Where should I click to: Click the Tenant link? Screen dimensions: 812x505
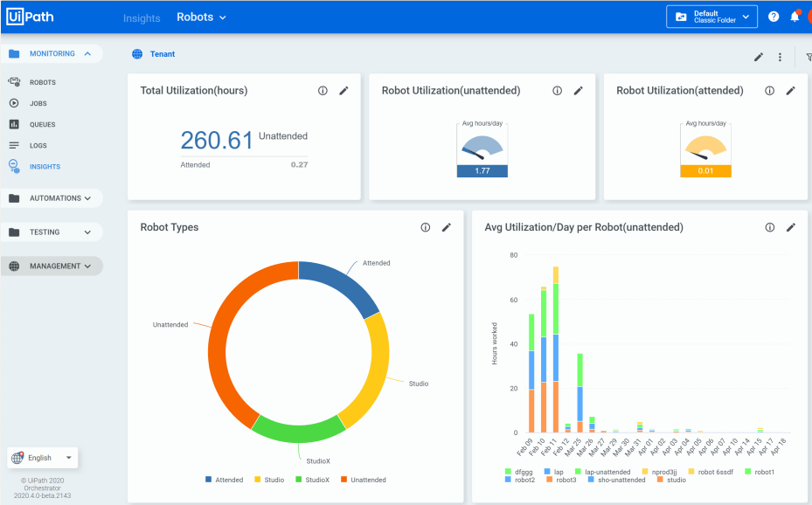(x=162, y=54)
